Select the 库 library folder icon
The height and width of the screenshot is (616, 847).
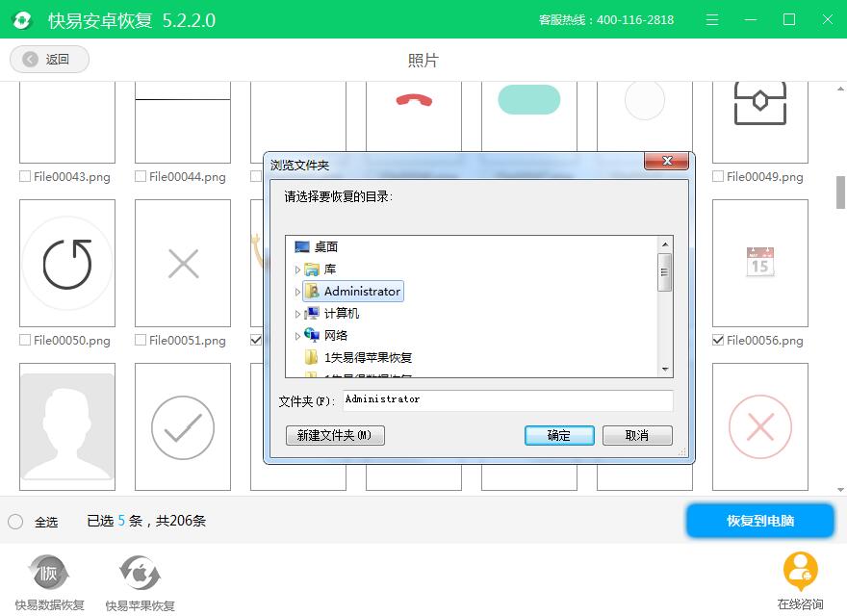[x=311, y=269]
